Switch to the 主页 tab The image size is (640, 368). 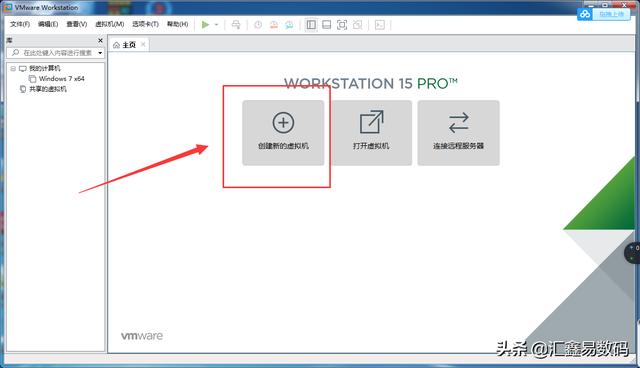pyautogui.click(x=129, y=45)
